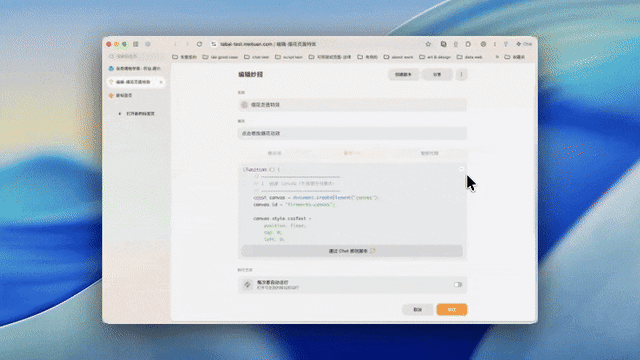
Task: Switch to the left tab above code editor
Action: click(275, 153)
